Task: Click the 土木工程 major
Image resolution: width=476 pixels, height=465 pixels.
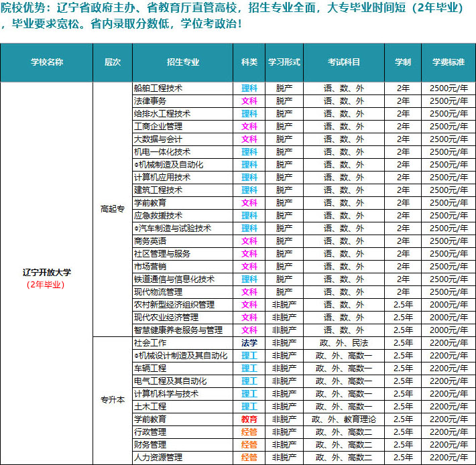Action: pos(150,407)
